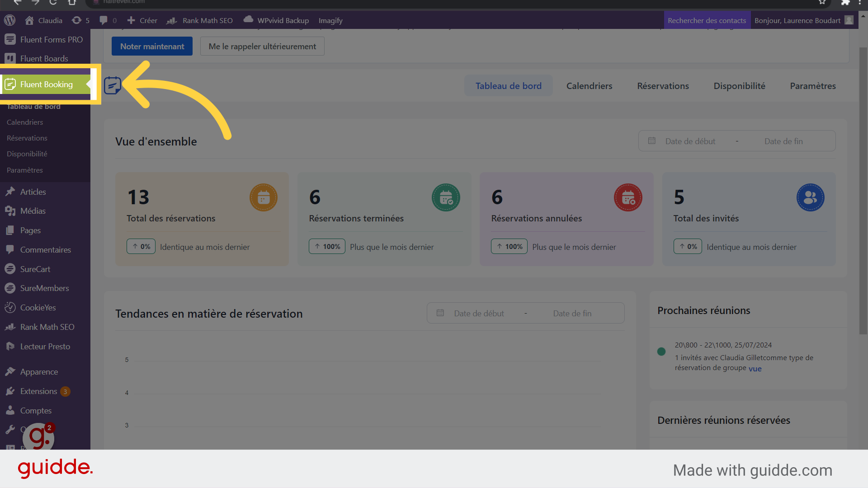This screenshot has height=488, width=868.
Task: Click the Médias sidebar icon
Action: pos(10,211)
